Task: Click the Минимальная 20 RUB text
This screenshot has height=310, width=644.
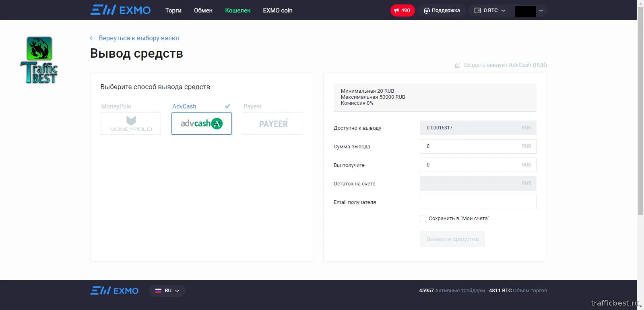Action: point(367,91)
